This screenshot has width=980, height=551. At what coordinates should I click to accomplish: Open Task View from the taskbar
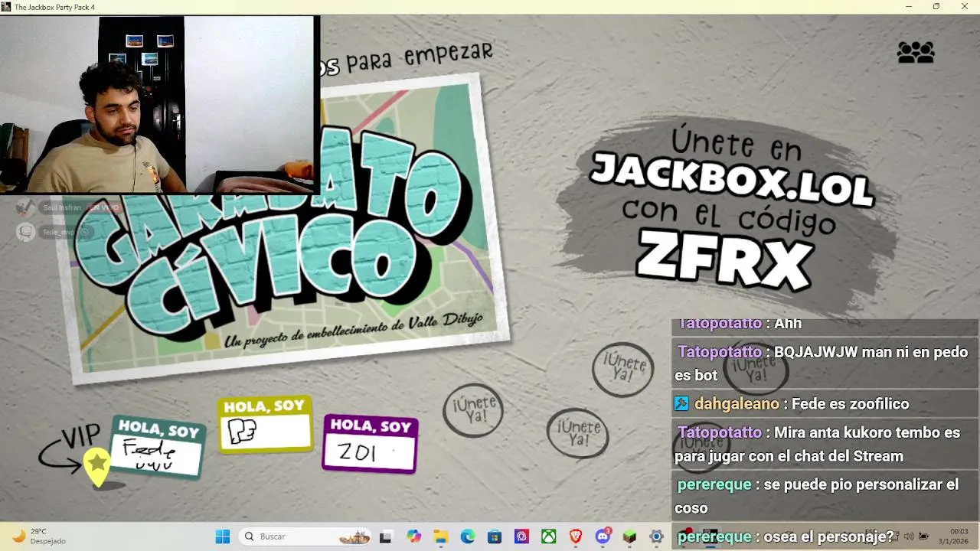pos(385,536)
